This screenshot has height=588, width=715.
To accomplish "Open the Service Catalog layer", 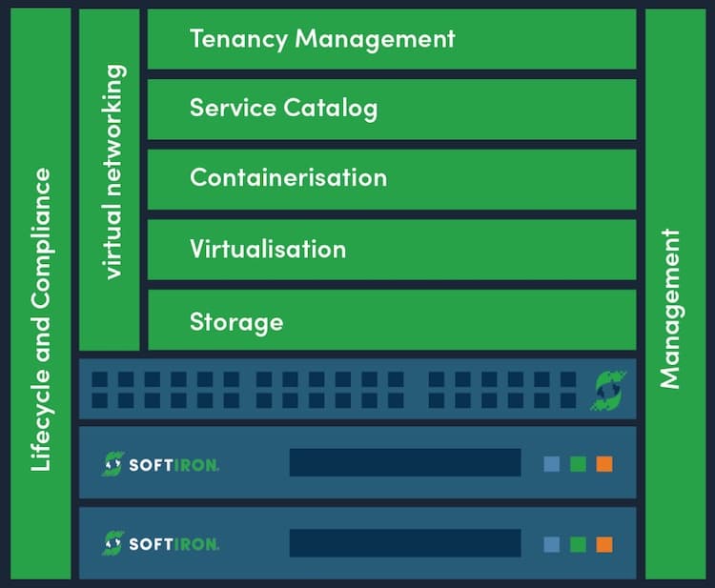I will pyautogui.click(x=391, y=109).
